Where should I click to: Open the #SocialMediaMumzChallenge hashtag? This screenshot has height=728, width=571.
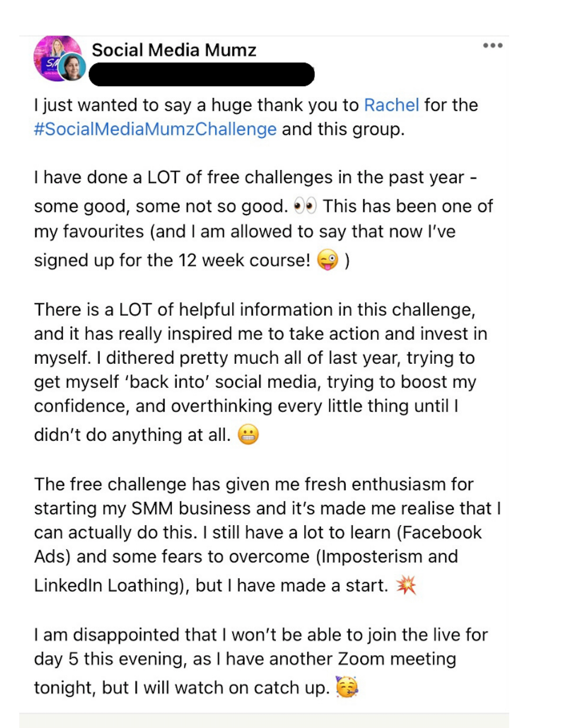pos(155,129)
